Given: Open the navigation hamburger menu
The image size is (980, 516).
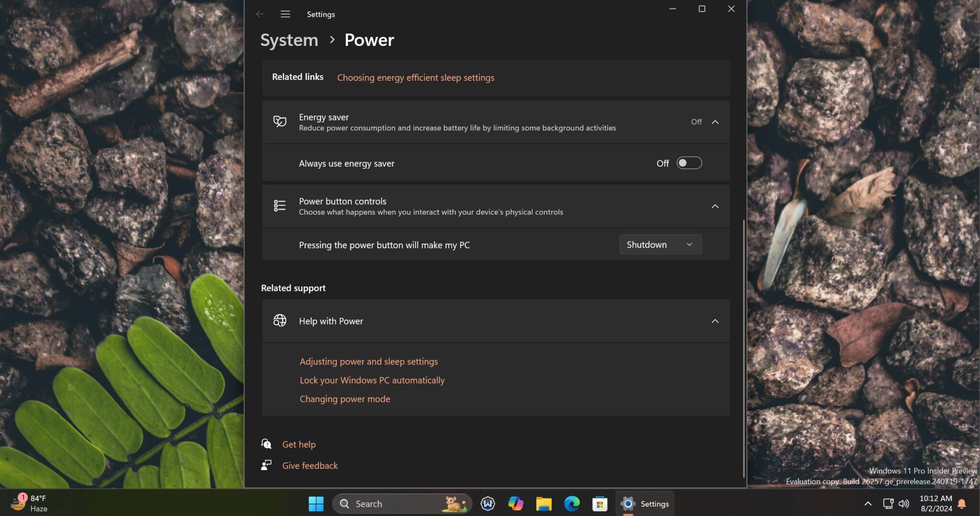Looking at the screenshot, I should (x=285, y=14).
